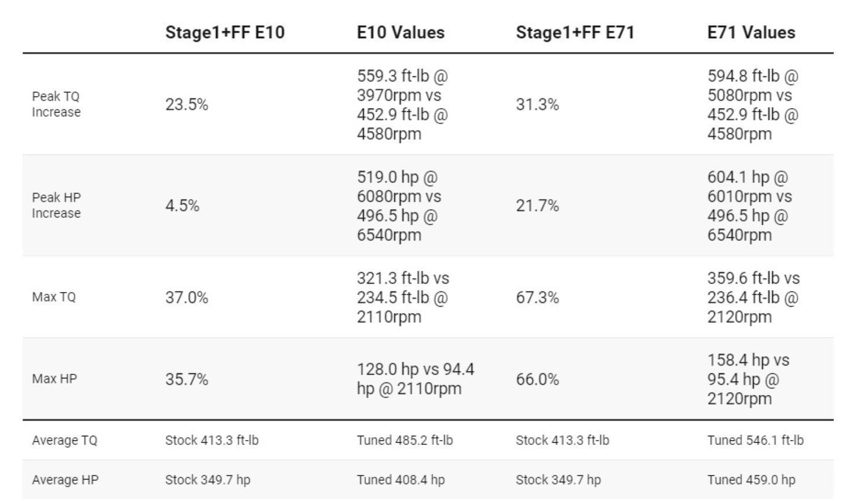Select the "Peak HP Increase" row label
Image resolution: width=868 pixels, height=502 pixels.
56,205
